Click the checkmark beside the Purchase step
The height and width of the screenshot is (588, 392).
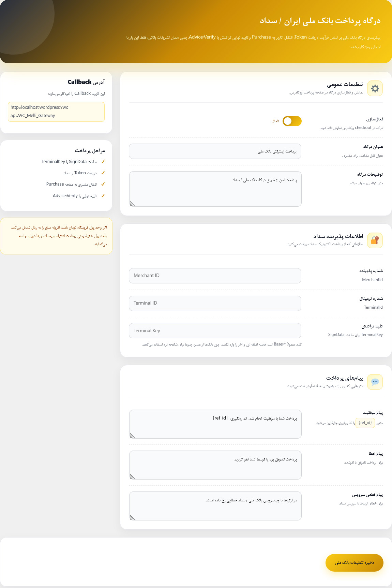(103, 184)
